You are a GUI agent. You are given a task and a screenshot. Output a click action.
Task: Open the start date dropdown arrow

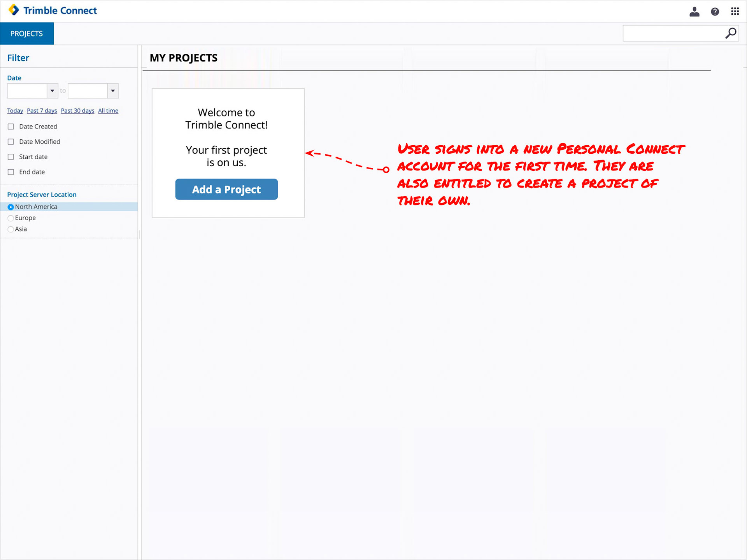click(x=52, y=91)
